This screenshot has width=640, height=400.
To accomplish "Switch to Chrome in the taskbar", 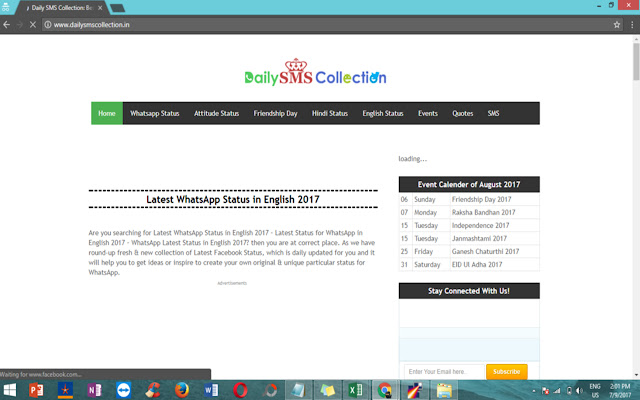I will tap(385, 390).
